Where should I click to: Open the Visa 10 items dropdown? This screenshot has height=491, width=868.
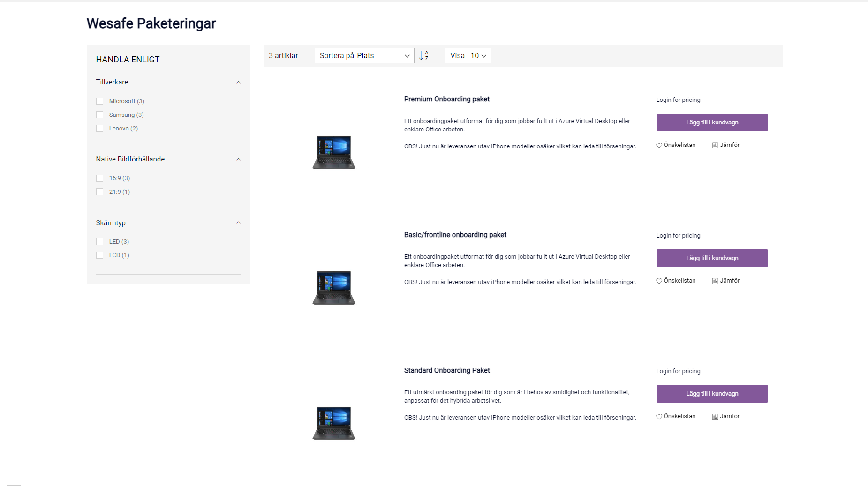click(x=468, y=56)
